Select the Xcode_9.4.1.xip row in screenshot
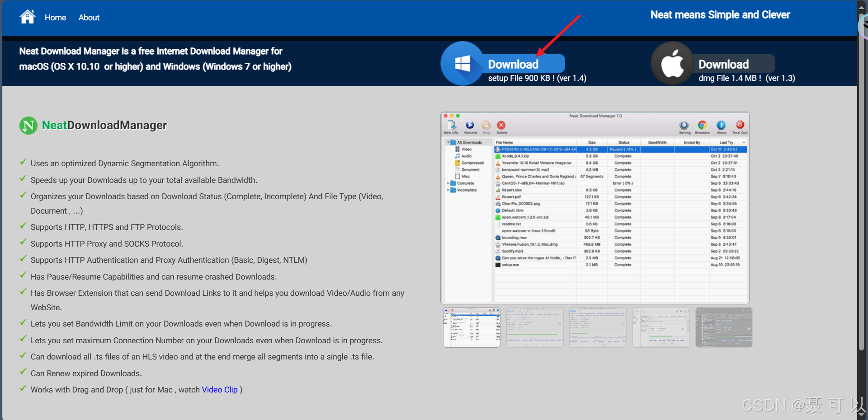 (620, 156)
